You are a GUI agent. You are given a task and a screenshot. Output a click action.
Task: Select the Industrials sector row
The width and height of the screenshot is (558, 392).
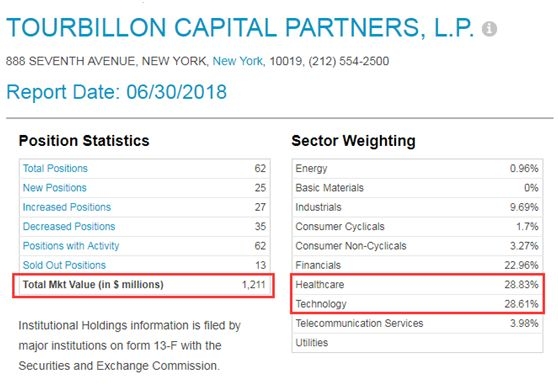[x=417, y=207]
